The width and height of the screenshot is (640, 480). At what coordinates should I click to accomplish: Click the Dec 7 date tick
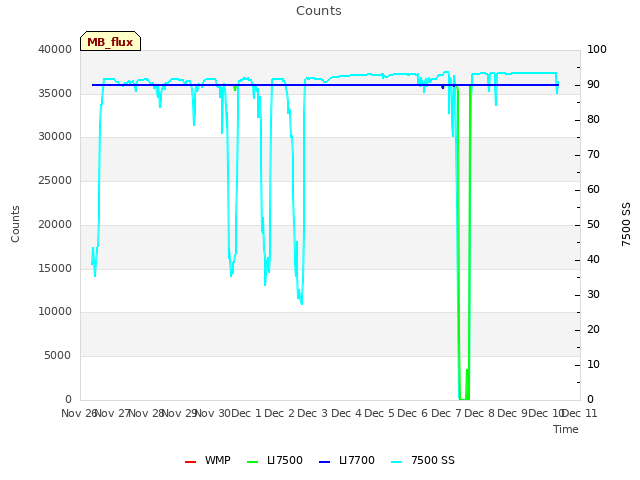point(447,413)
